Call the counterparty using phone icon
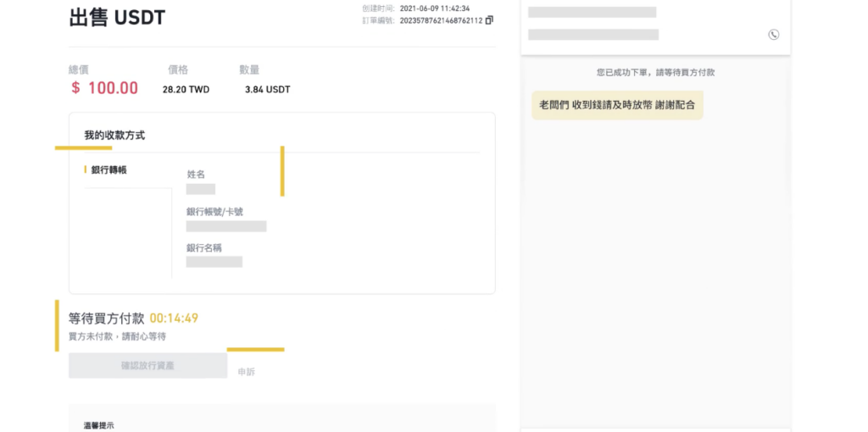The width and height of the screenshot is (868, 432). point(773,34)
